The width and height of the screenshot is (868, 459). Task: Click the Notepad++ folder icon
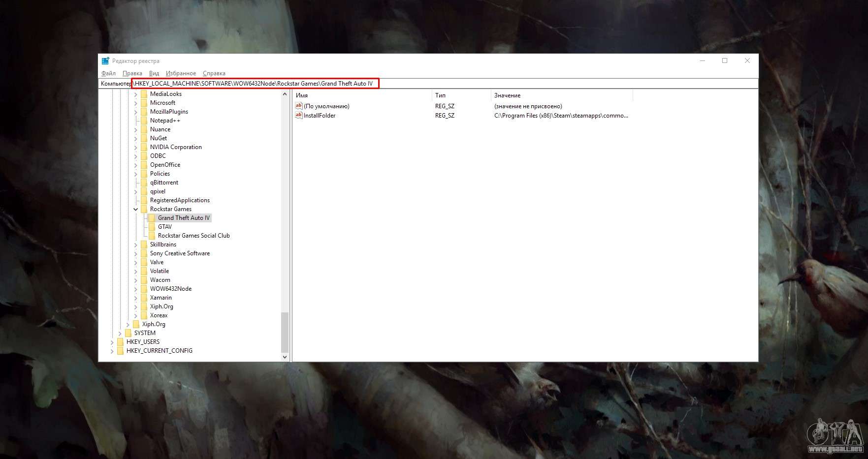[x=144, y=121]
